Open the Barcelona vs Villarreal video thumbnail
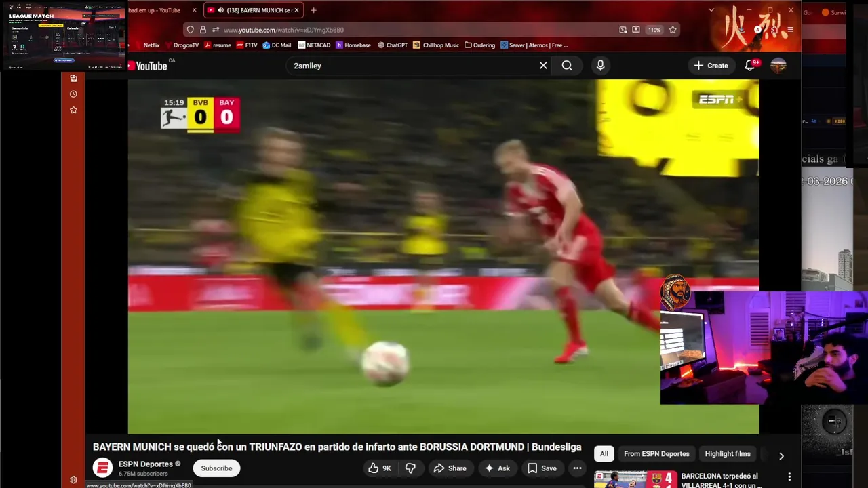The height and width of the screenshot is (488, 868). [635, 480]
